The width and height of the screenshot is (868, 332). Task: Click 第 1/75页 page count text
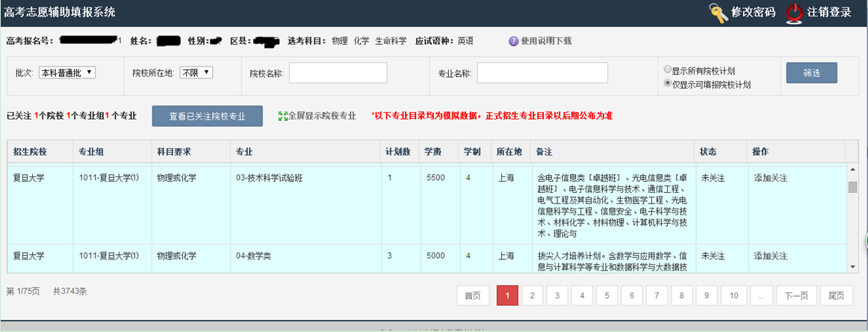click(22, 291)
